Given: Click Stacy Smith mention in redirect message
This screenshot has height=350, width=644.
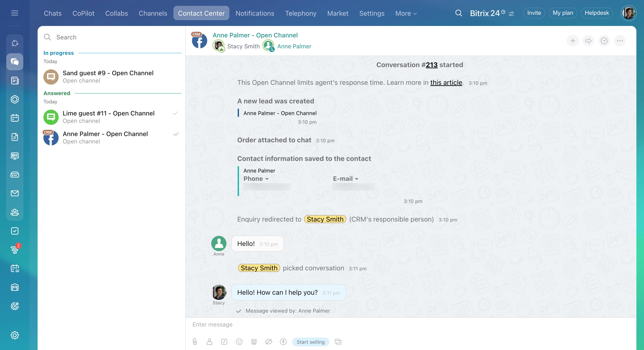Looking at the screenshot, I should [325, 219].
